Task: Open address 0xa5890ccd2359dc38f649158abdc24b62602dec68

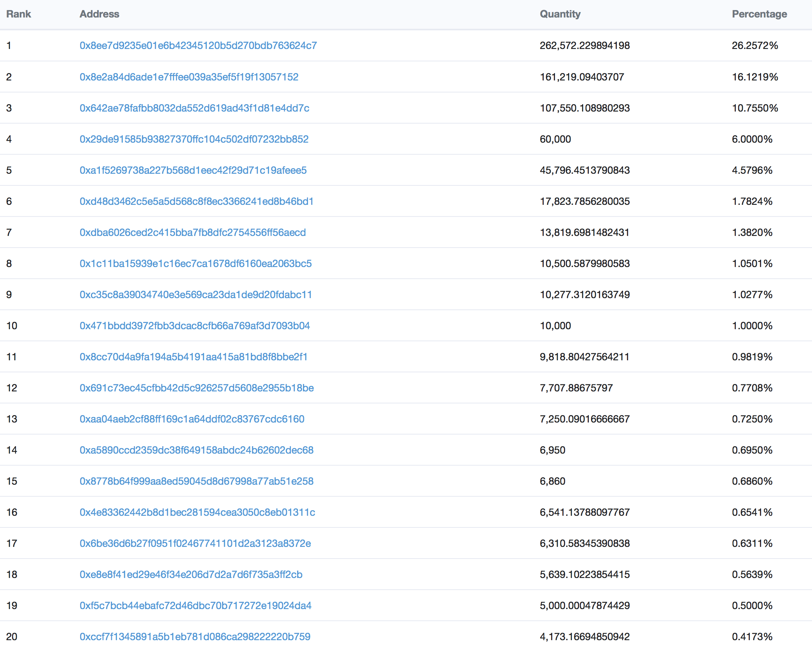Action: click(x=196, y=450)
